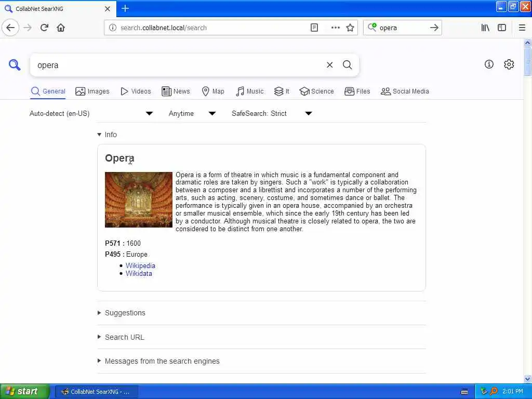The height and width of the screenshot is (399, 532).
Task: Select the General category tab
Action: (x=48, y=91)
